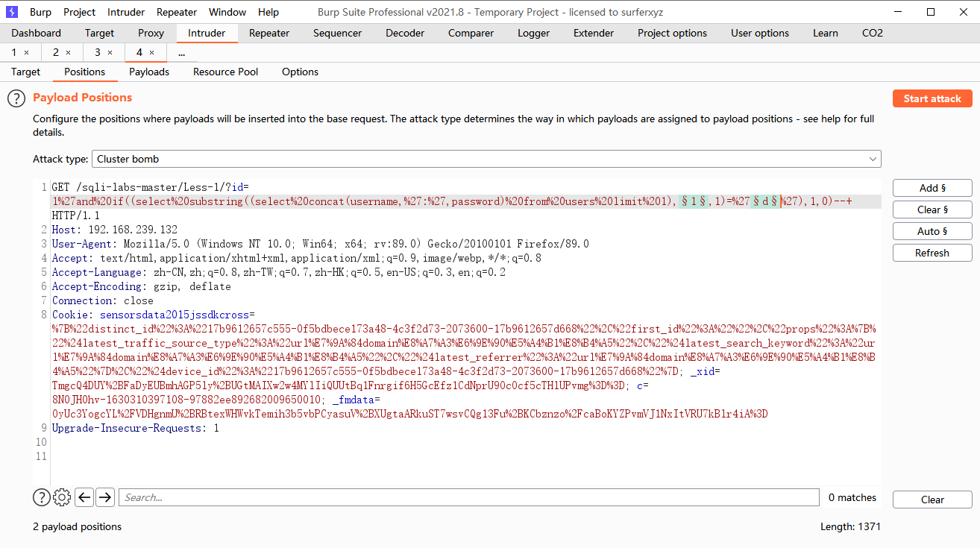980x548 pixels.
Task: Switch to the Project options tab
Action: pyautogui.click(x=672, y=33)
